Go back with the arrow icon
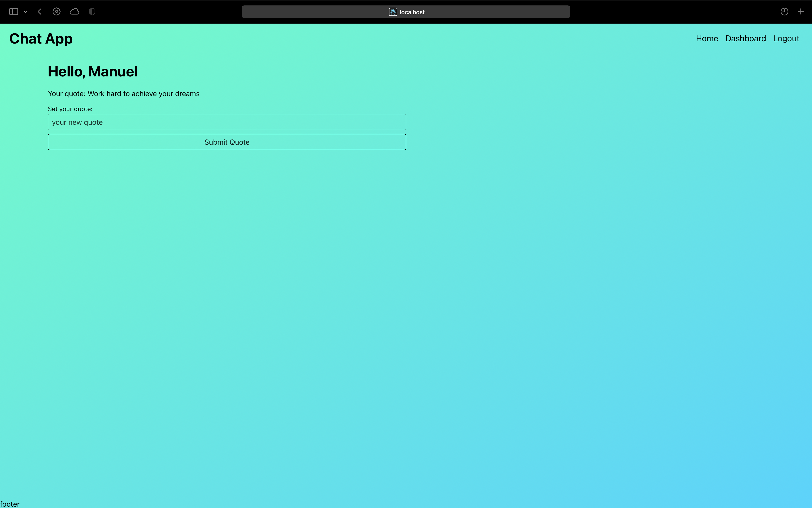The width and height of the screenshot is (812, 508). click(40, 12)
